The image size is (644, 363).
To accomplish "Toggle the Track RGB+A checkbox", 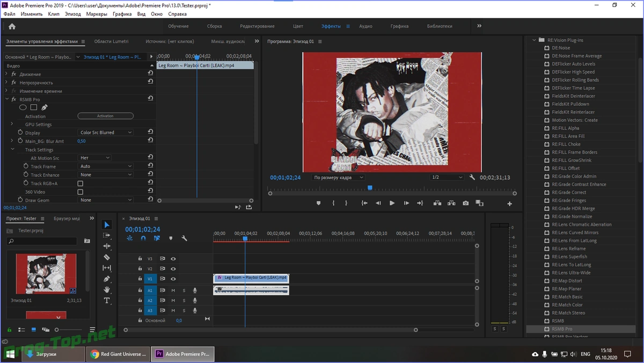I will 80,183.
